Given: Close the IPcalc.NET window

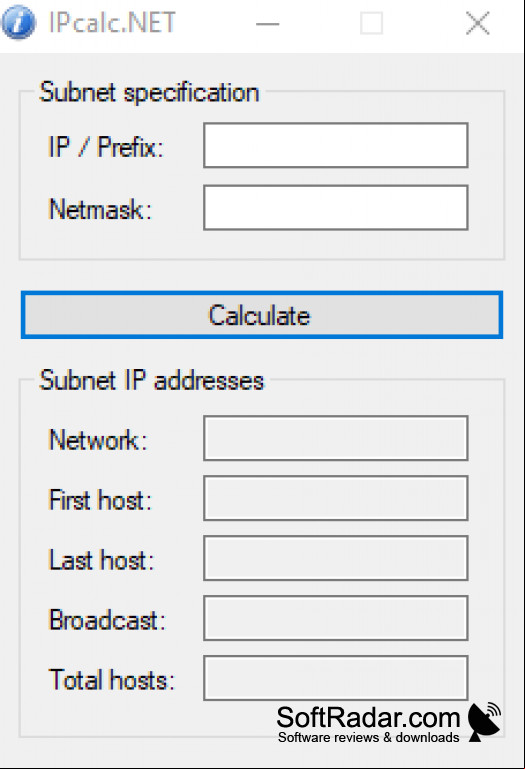Looking at the screenshot, I should 477,23.
